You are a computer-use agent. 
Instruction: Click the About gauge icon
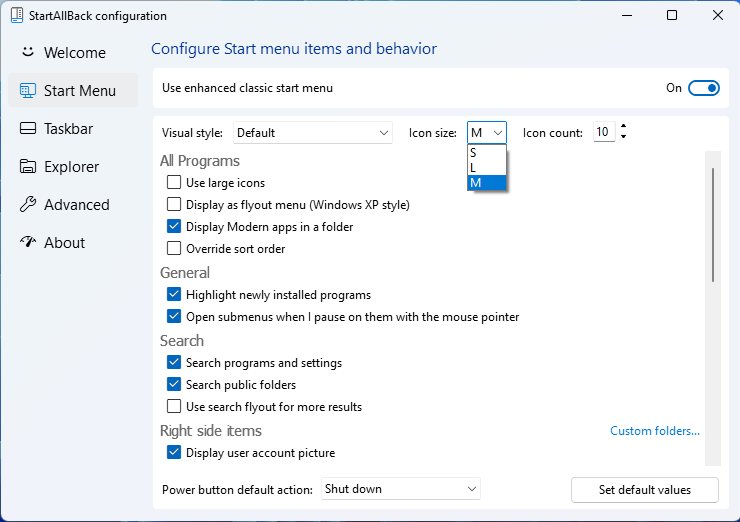click(x=28, y=242)
